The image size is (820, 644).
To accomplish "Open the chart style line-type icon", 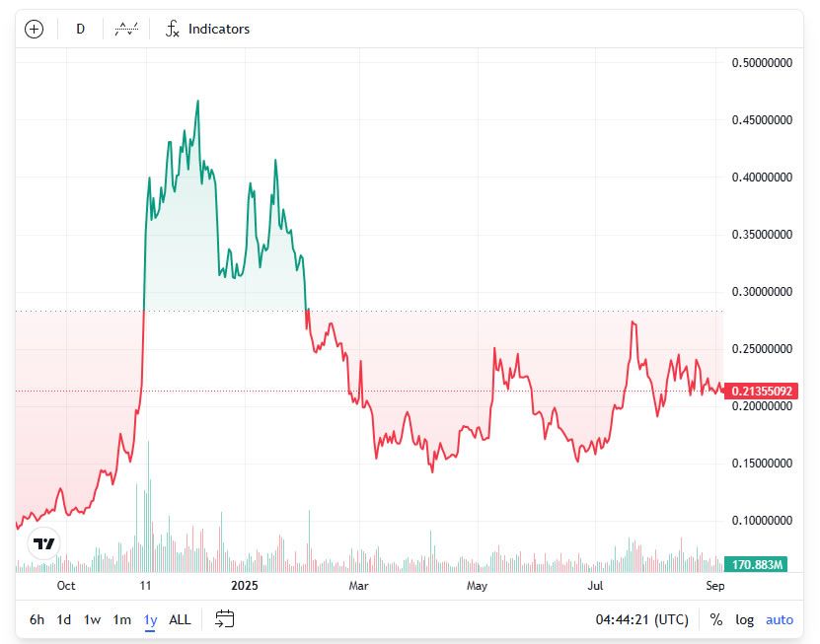I will [126, 29].
